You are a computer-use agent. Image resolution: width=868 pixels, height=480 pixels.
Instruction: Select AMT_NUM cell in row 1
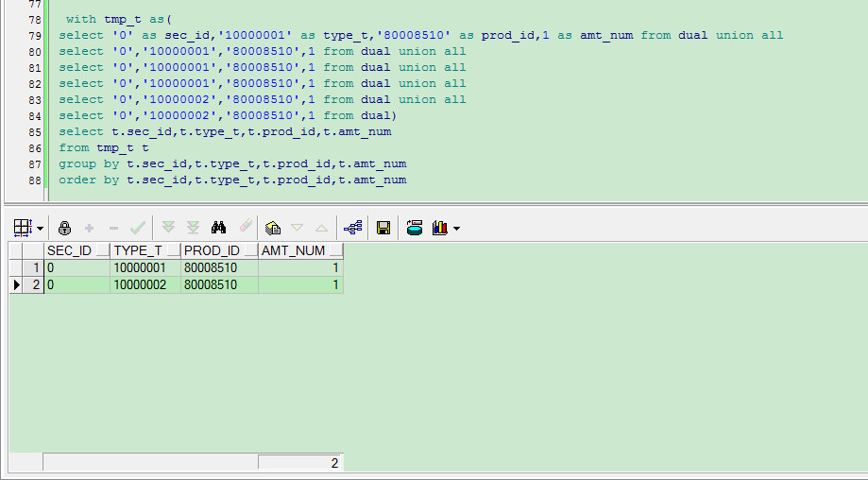(x=300, y=268)
